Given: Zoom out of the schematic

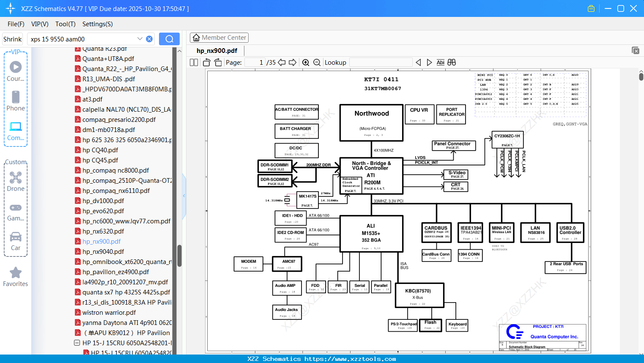Looking at the screenshot, I should coord(317,62).
